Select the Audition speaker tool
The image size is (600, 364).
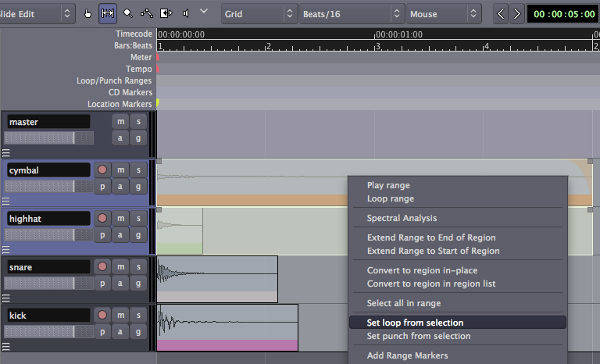[x=186, y=14]
